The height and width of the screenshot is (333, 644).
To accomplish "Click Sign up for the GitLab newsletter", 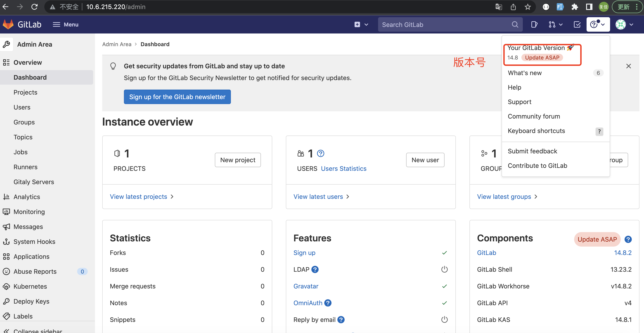I will pos(177,97).
